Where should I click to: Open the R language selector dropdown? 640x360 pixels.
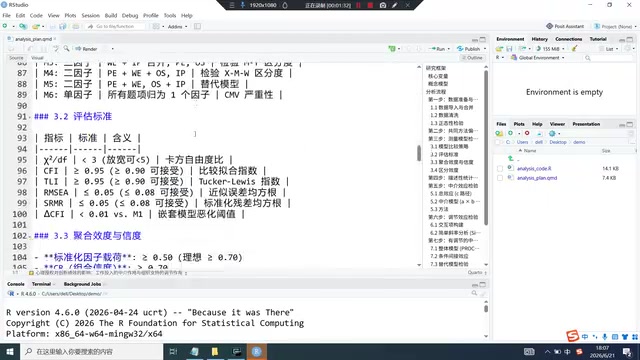500,58
